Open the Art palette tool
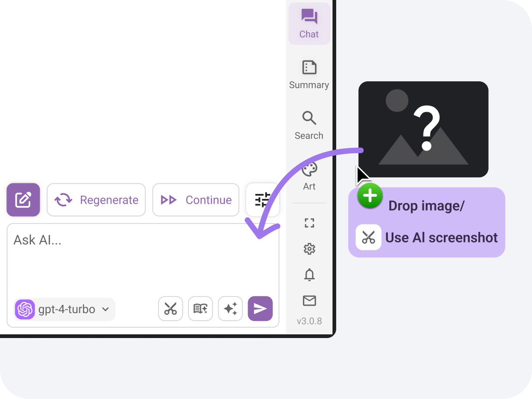Screen dimensions: 532x399 pos(309,176)
